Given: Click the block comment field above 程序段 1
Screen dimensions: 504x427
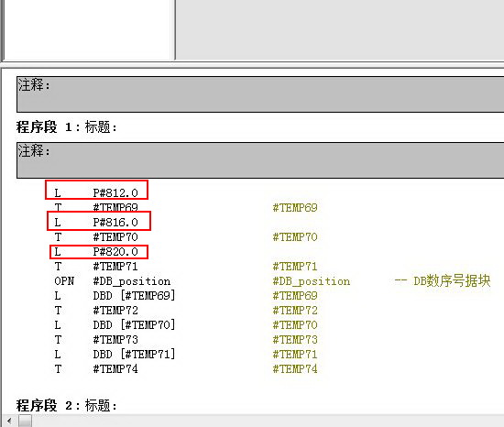Looking at the screenshot, I should click(260, 94).
